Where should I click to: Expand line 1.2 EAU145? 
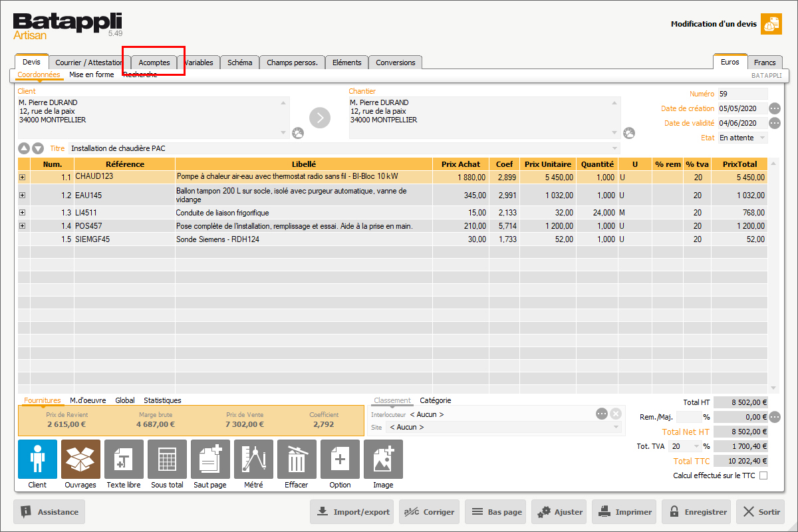tap(22, 195)
